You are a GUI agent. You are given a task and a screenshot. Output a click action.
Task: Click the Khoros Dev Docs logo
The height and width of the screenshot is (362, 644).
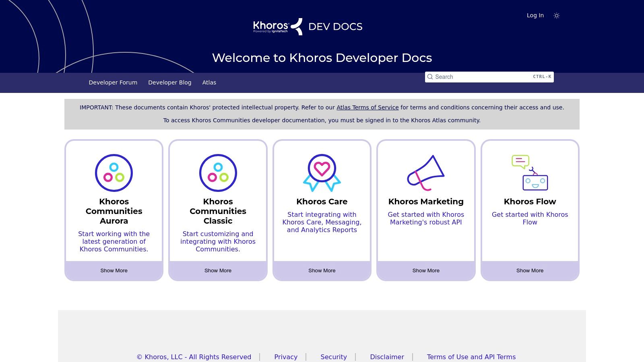308,27
